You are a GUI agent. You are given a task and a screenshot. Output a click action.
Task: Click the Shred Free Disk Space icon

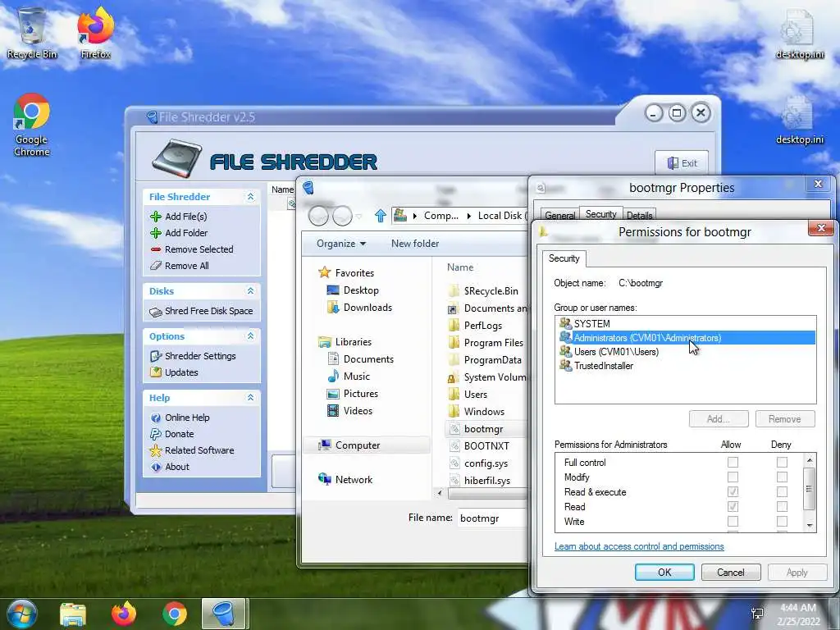pyautogui.click(x=156, y=311)
